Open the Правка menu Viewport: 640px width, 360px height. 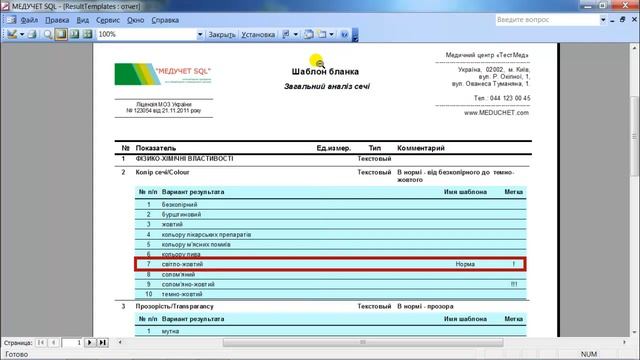tap(57, 20)
